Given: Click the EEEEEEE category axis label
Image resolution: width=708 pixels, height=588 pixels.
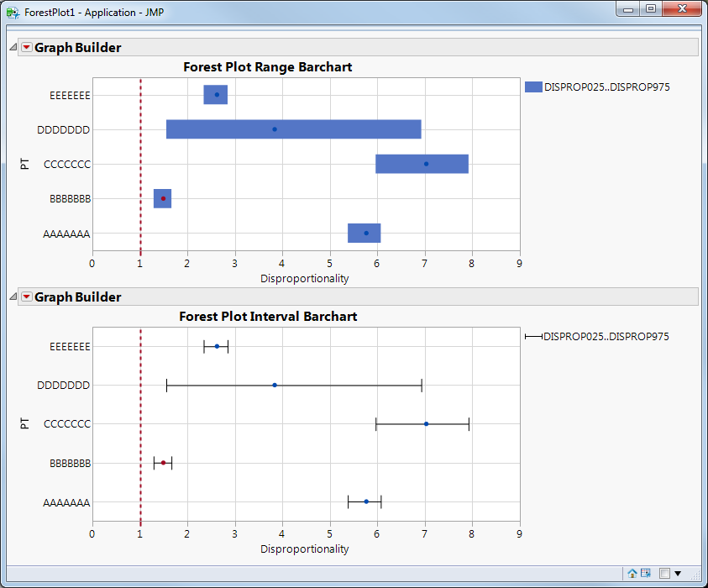Looking at the screenshot, I should (69, 95).
